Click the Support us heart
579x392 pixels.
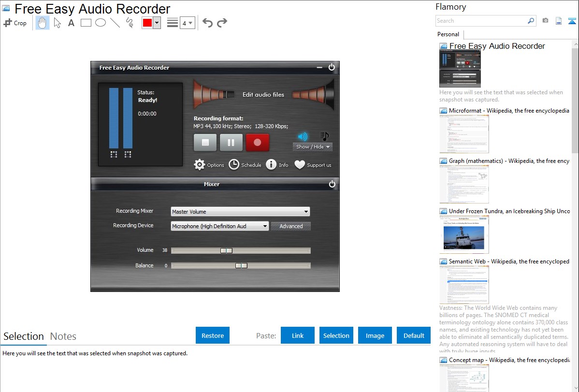[313, 165]
